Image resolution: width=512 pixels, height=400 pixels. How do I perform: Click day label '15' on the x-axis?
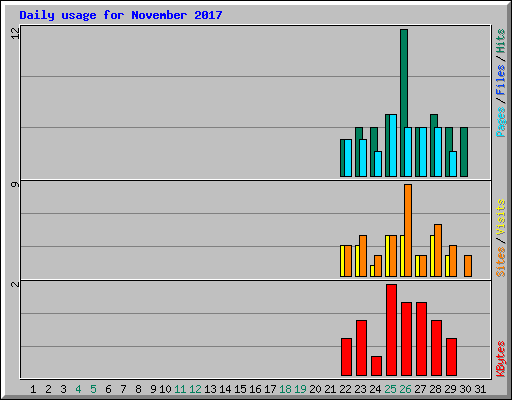point(240,389)
